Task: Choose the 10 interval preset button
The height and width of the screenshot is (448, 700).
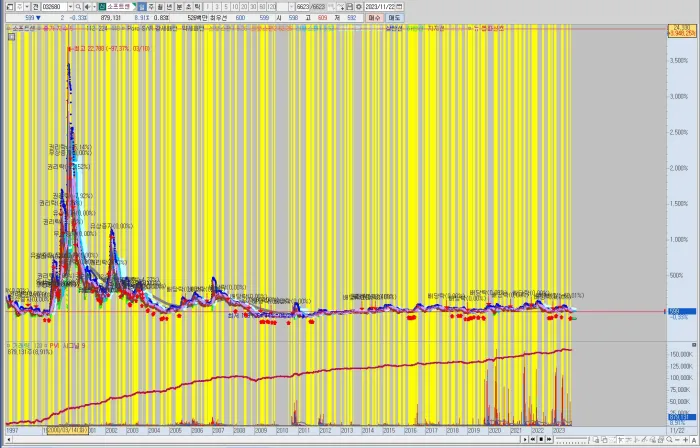Action: click(235, 7)
